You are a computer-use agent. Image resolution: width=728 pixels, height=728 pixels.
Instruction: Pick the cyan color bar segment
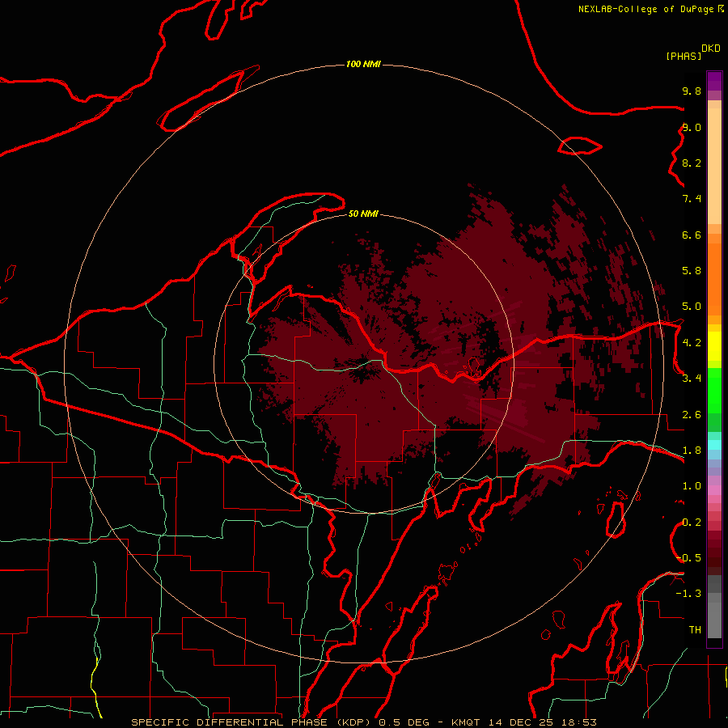[714, 444]
